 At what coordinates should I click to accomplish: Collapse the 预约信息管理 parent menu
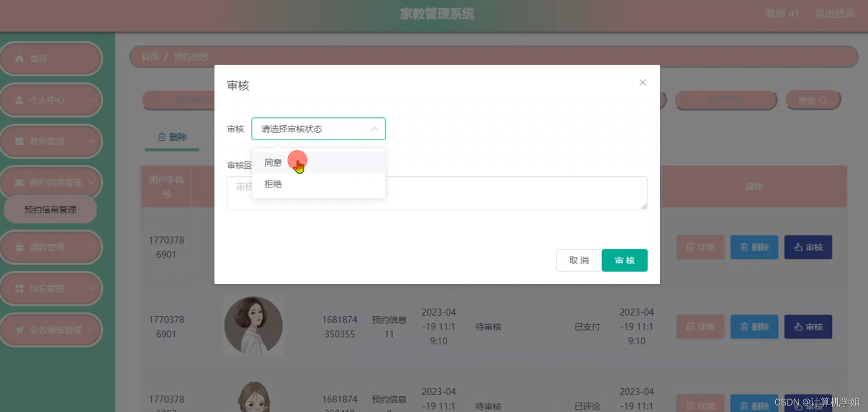tap(51, 182)
